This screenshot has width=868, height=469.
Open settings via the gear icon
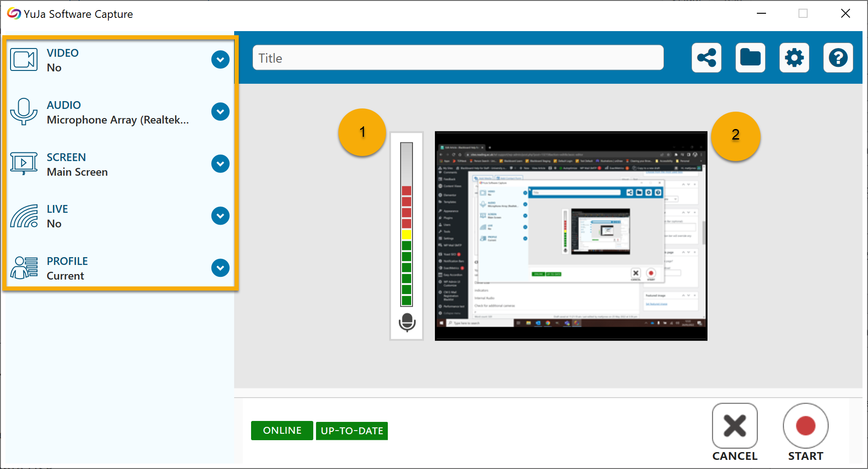point(794,58)
